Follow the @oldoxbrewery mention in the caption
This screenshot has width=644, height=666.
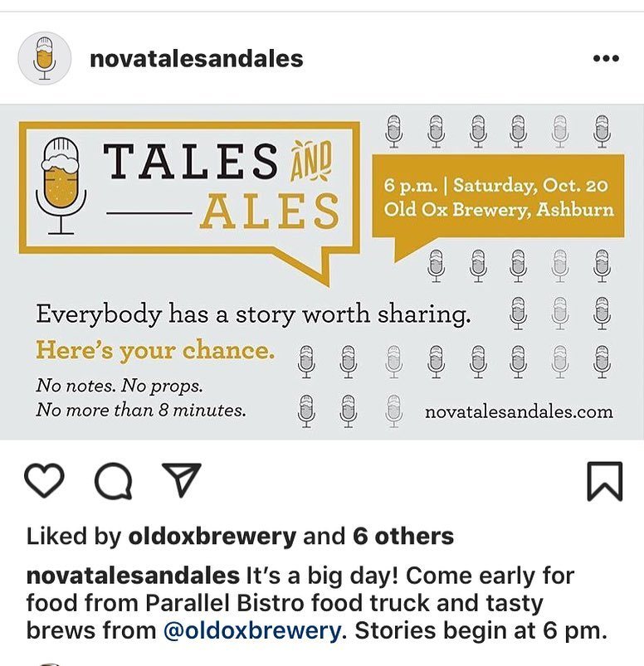tap(252, 630)
